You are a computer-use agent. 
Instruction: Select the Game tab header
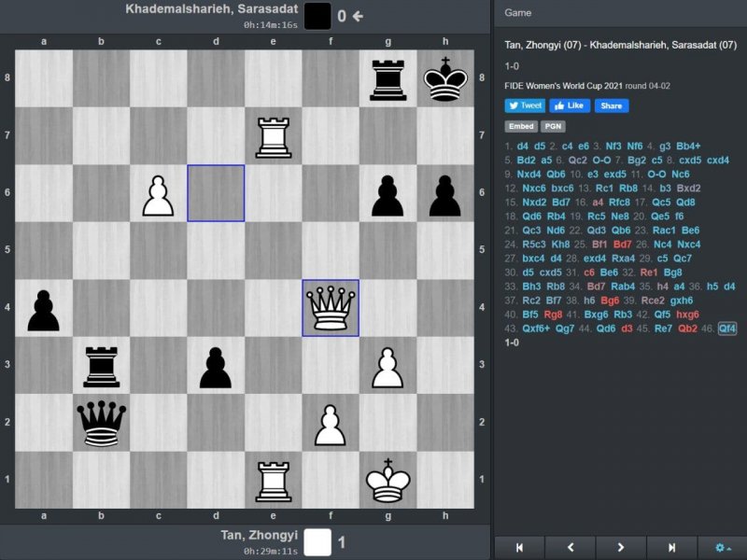[x=518, y=13]
